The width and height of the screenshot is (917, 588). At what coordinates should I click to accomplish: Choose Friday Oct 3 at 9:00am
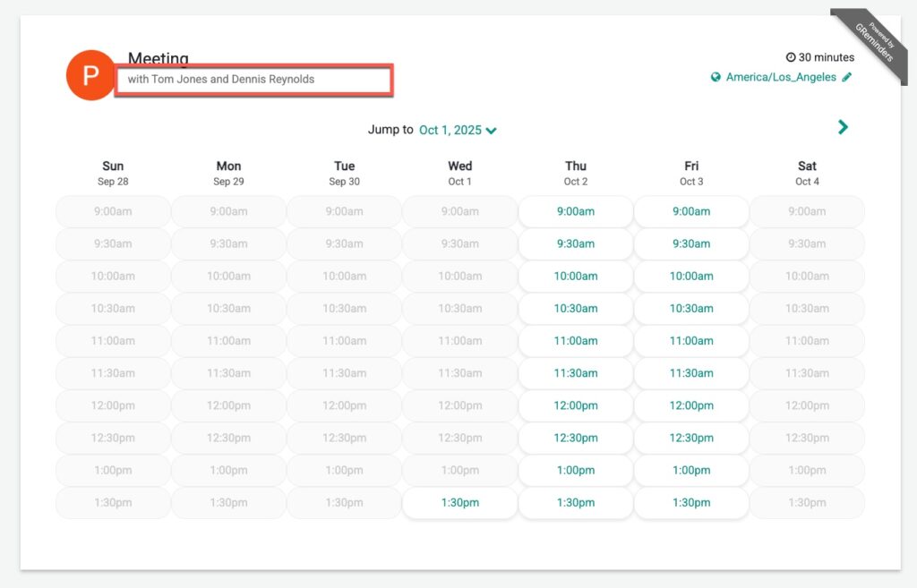[691, 212]
